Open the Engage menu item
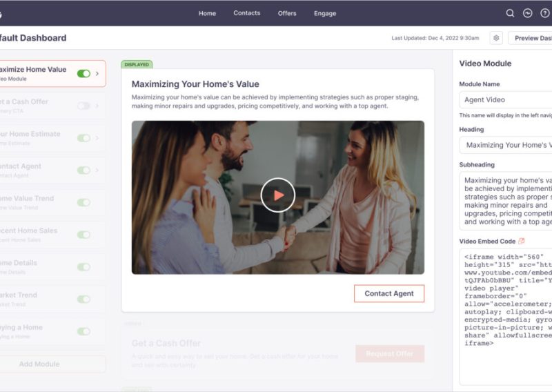 325,13
